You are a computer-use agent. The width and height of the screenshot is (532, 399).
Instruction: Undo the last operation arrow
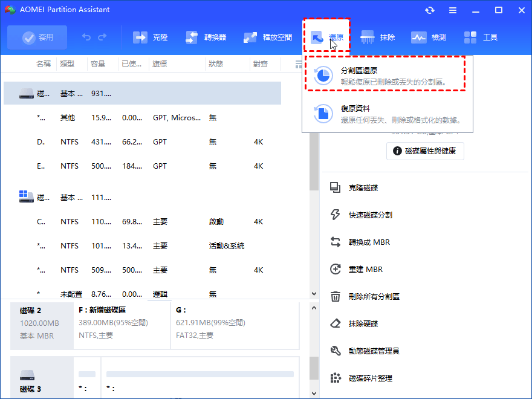pyautogui.click(x=86, y=37)
